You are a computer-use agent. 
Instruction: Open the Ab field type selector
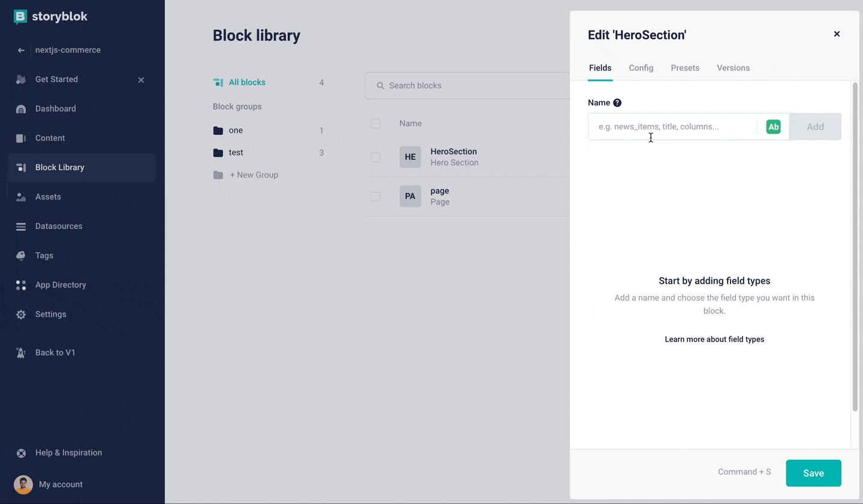(773, 127)
